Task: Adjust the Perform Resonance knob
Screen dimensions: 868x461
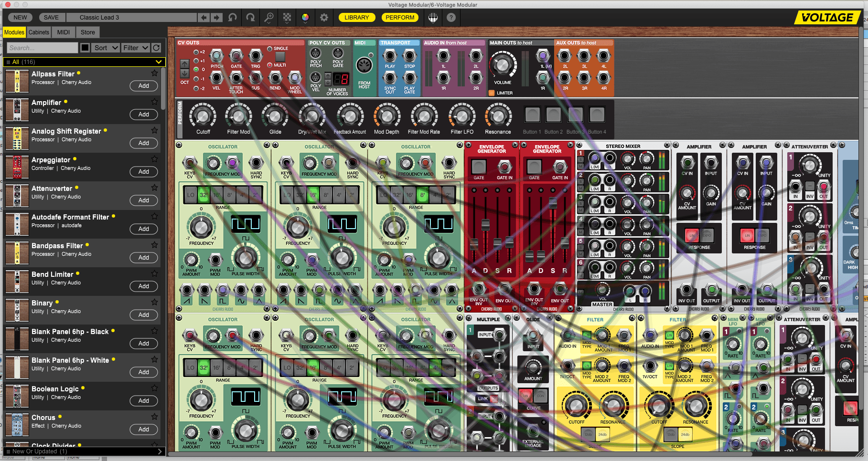Action: click(498, 115)
